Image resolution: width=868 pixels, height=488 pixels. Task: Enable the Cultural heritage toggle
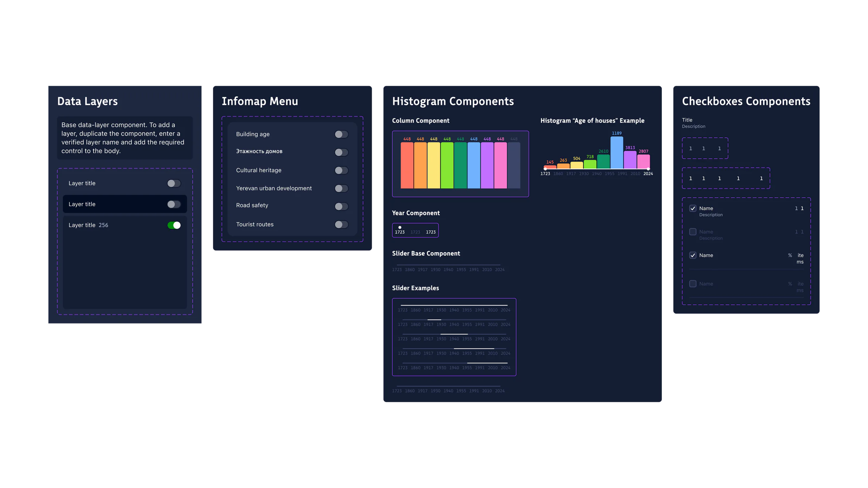pos(341,170)
